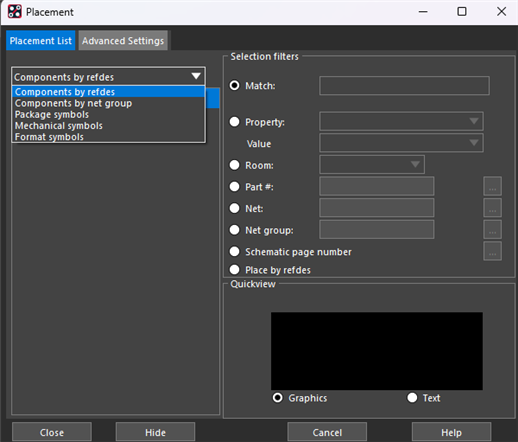Click the Quickview black preview area

[377, 351]
